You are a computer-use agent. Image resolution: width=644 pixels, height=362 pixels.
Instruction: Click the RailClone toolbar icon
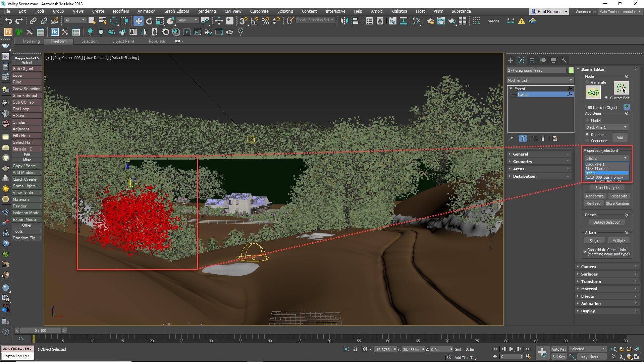[x=54, y=32]
